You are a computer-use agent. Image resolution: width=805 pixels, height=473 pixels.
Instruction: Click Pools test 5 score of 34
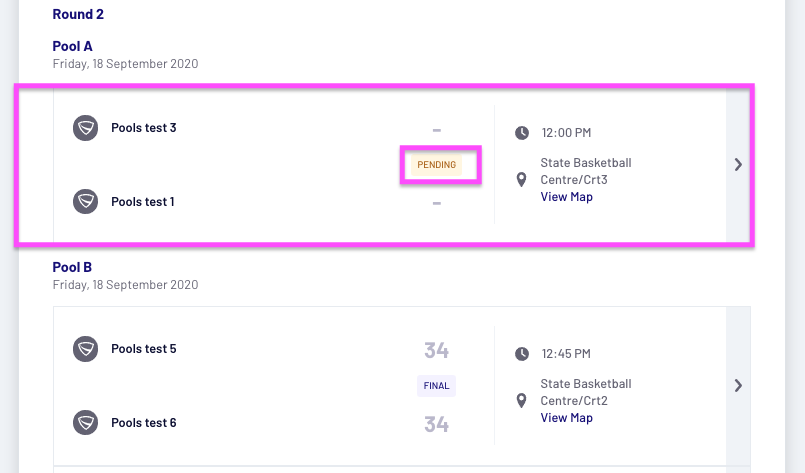pyautogui.click(x=436, y=350)
